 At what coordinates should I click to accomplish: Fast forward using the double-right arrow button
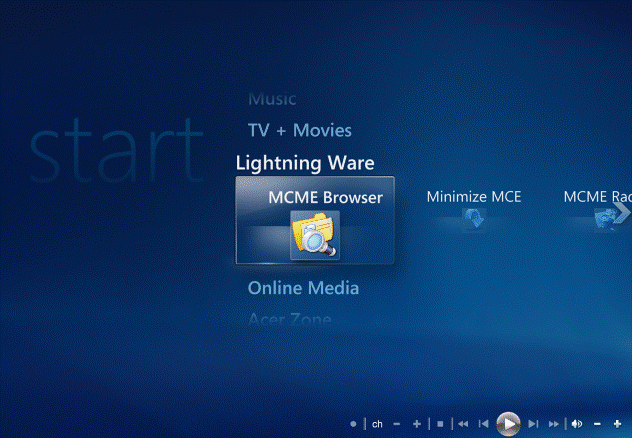pos(554,424)
